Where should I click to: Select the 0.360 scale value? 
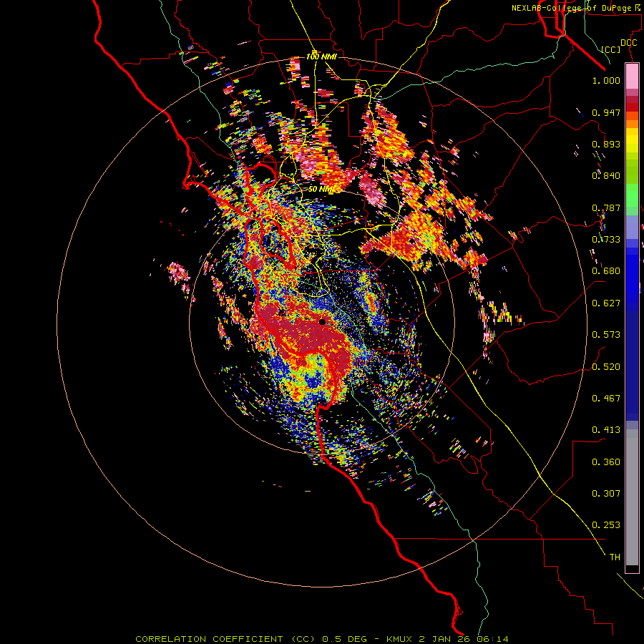tap(606, 462)
